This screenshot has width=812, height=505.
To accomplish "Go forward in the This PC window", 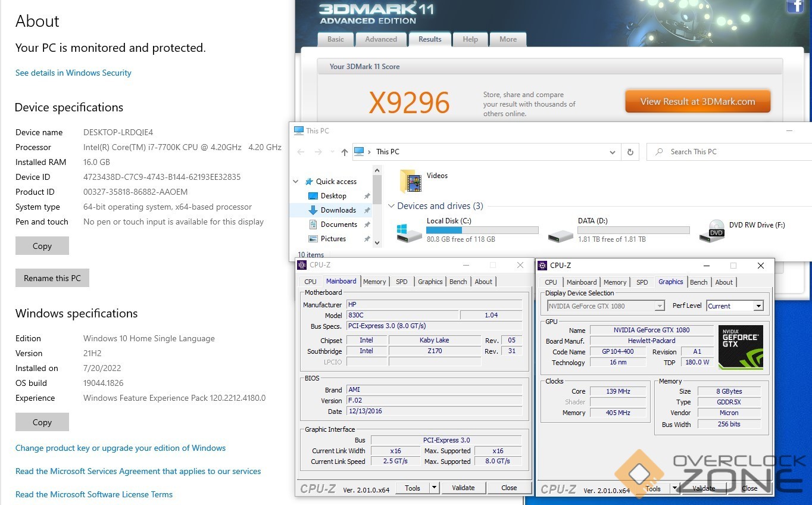I will click(x=318, y=152).
